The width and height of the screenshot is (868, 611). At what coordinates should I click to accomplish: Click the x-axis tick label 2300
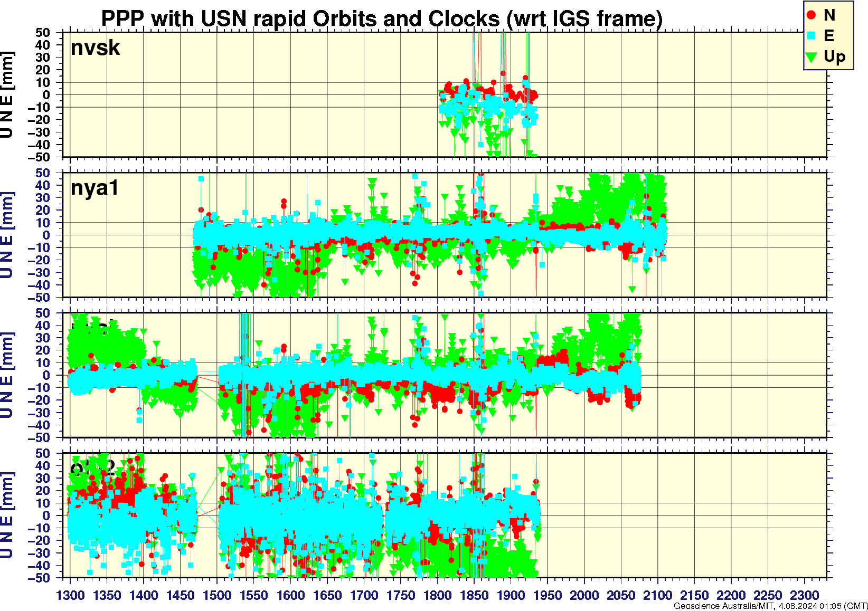[804, 595]
